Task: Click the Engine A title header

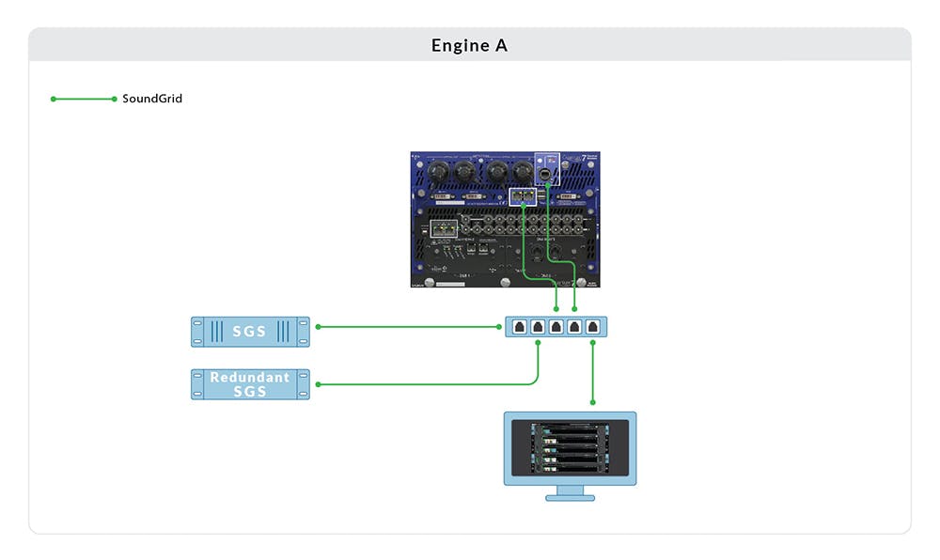Action: point(469,45)
